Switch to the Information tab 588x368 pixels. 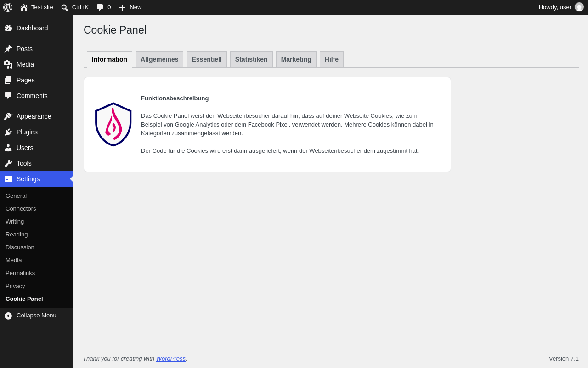click(109, 59)
